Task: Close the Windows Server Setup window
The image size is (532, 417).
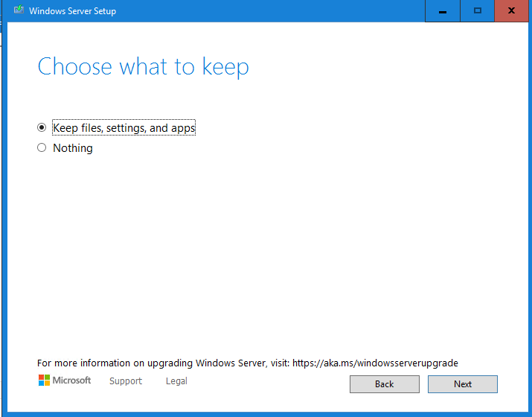Action: pos(511,11)
